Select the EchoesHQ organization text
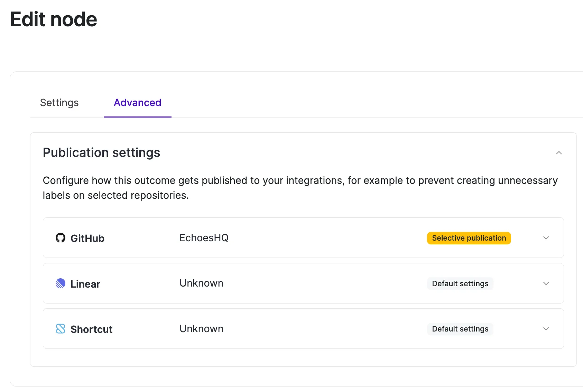Image resolution: width=583 pixels, height=392 pixels. [x=204, y=238]
